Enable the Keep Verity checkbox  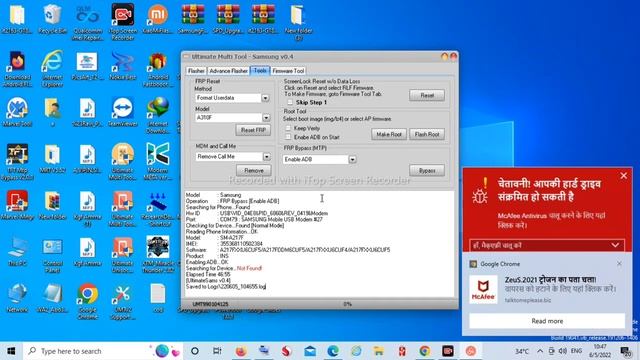coord(288,128)
